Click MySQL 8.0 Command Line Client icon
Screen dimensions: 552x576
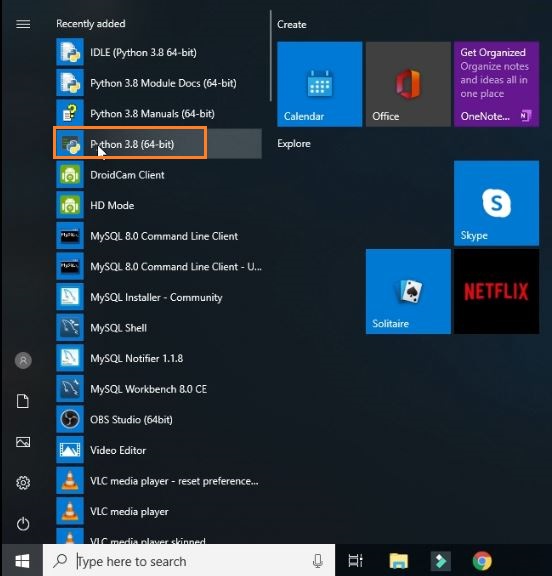[x=70, y=236]
